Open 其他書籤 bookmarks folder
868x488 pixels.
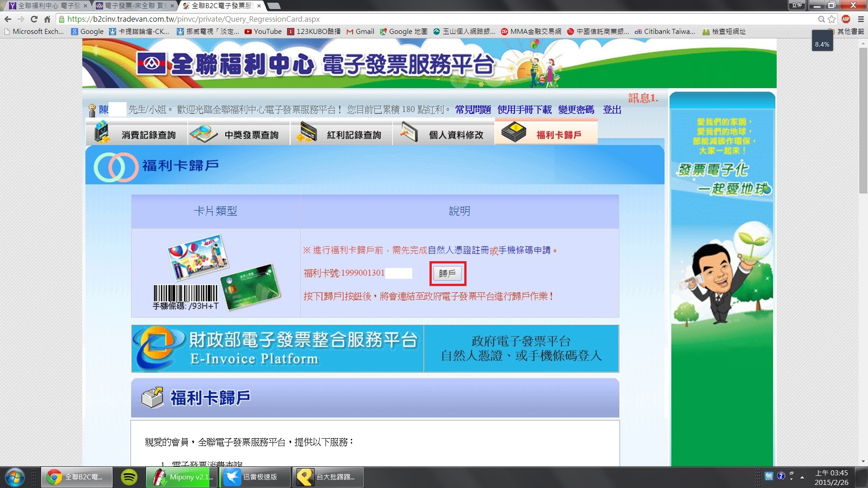[x=846, y=32]
